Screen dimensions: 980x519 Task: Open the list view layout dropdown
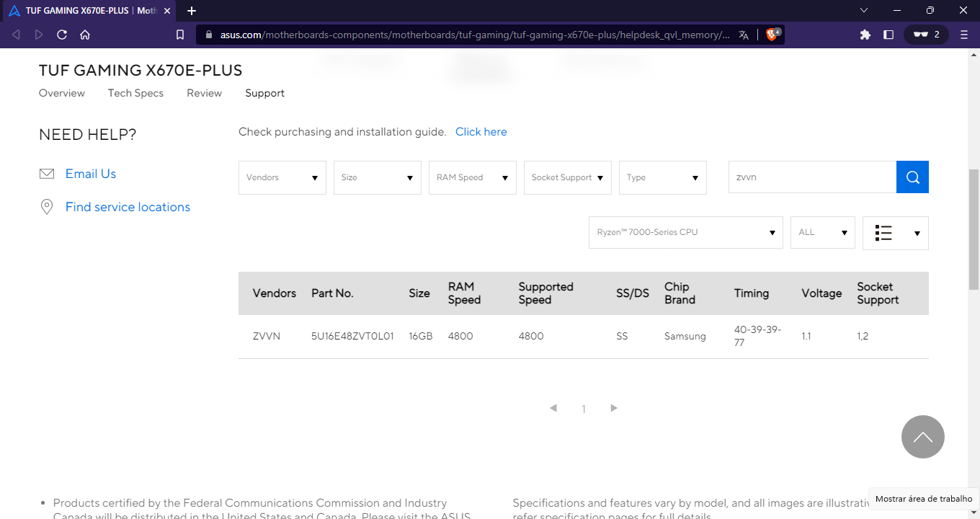coord(896,233)
